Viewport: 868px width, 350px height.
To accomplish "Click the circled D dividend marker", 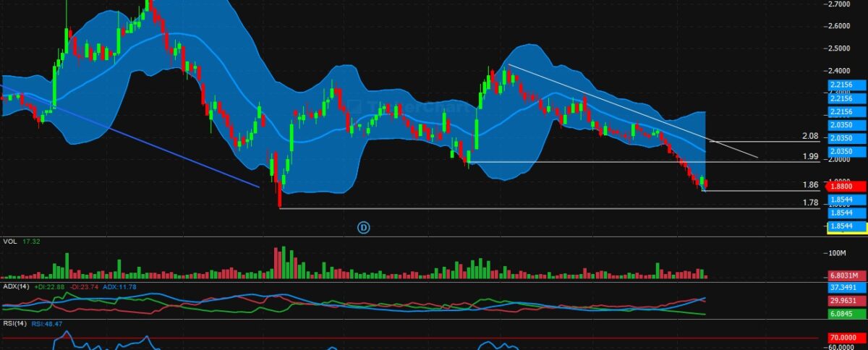I will [x=364, y=228].
